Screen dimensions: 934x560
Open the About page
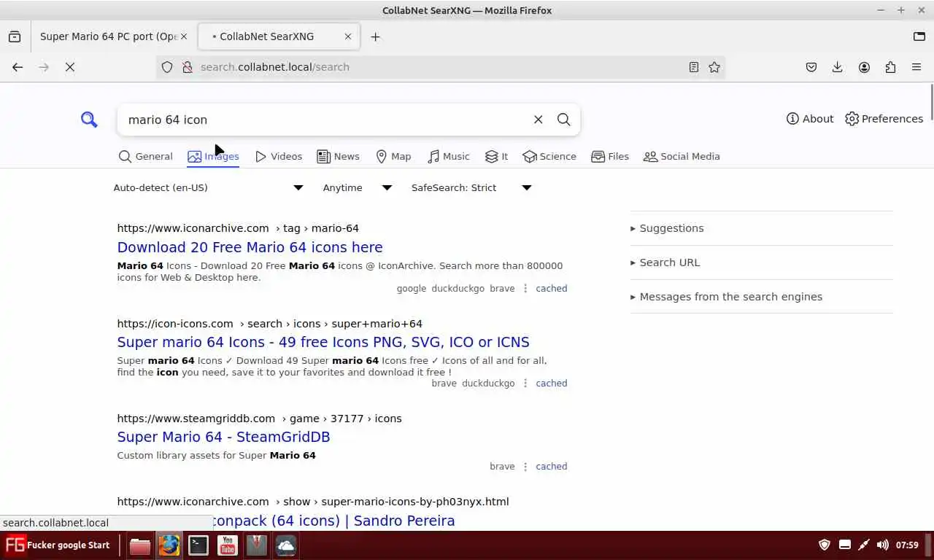tap(810, 119)
